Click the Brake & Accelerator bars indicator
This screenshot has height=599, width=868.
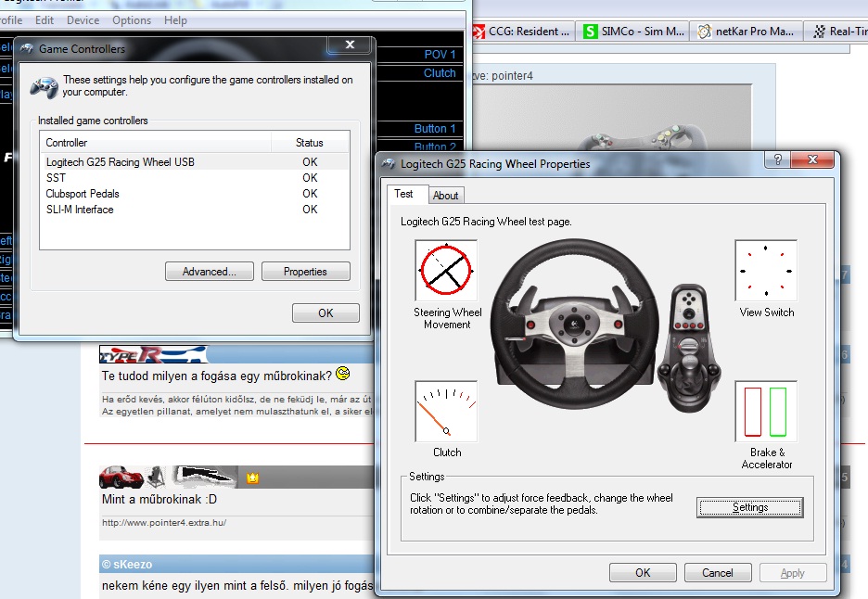(766, 412)
